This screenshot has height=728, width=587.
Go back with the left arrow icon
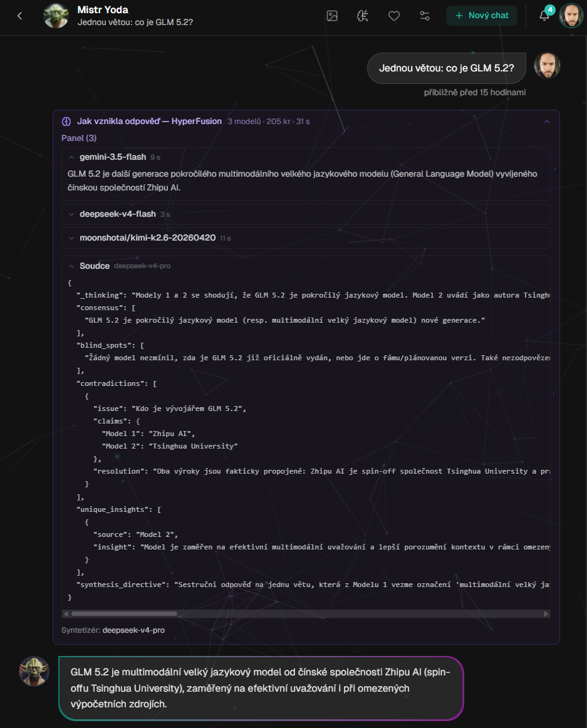point(19,16)
